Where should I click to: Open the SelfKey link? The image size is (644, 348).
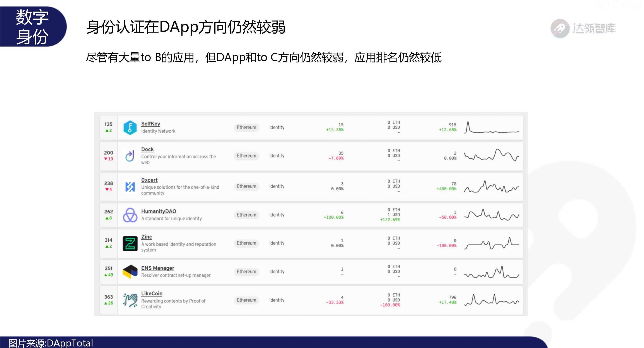point(150,124)
